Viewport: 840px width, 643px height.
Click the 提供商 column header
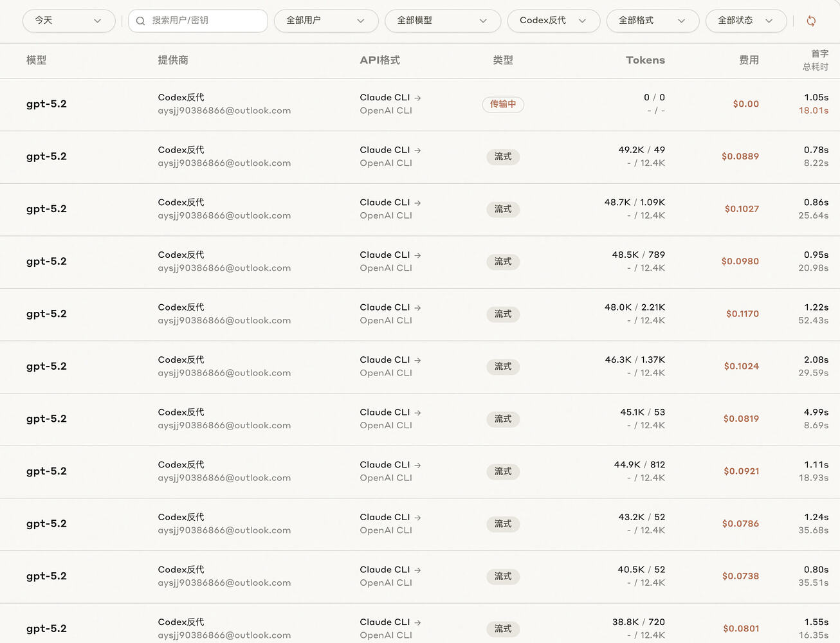pyautogui.click(x=173, y=60)
